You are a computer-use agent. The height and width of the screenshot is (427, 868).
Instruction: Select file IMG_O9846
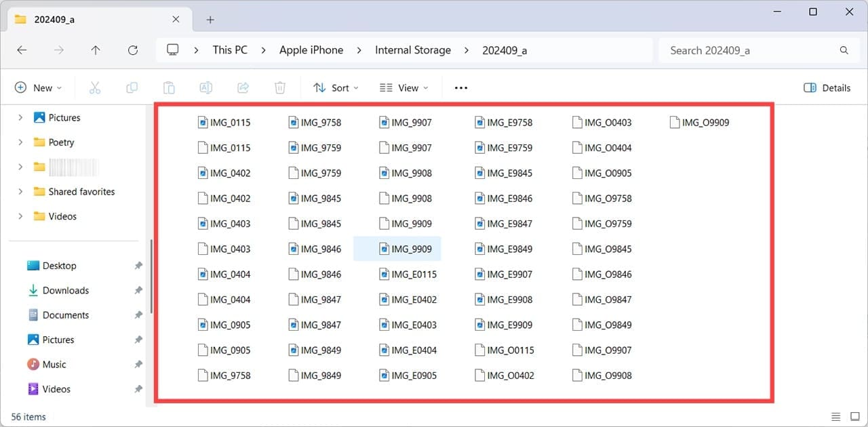(x=601, y=274)
